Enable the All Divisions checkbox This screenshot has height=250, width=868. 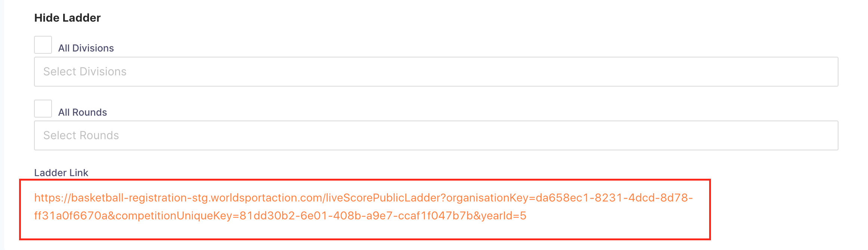coord(43,45)
